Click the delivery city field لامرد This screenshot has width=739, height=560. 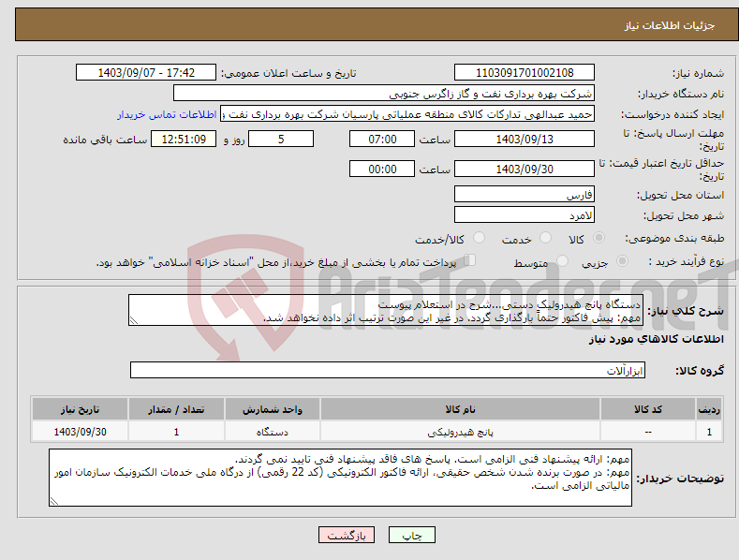pos(525,215)
